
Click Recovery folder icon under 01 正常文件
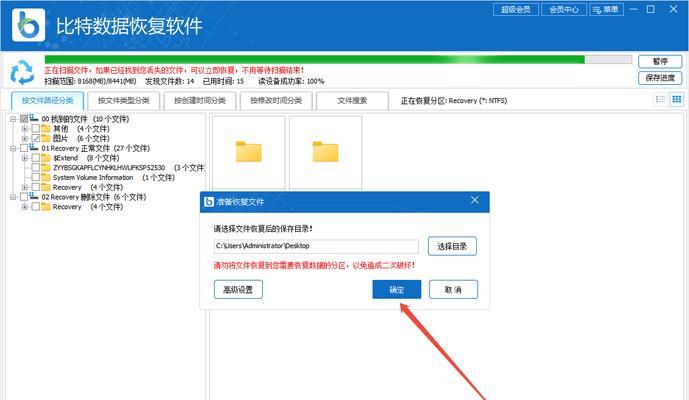coord(46,187)
